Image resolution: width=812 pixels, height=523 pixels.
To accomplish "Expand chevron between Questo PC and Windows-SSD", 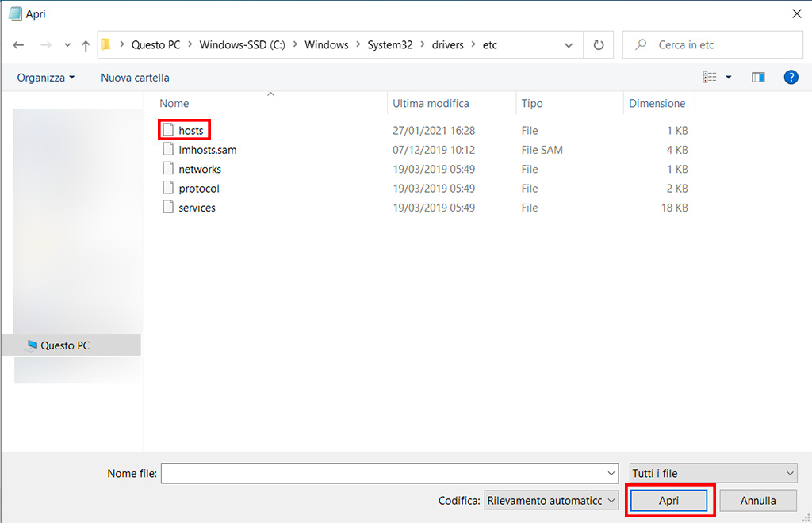I will tap(190, 44).
